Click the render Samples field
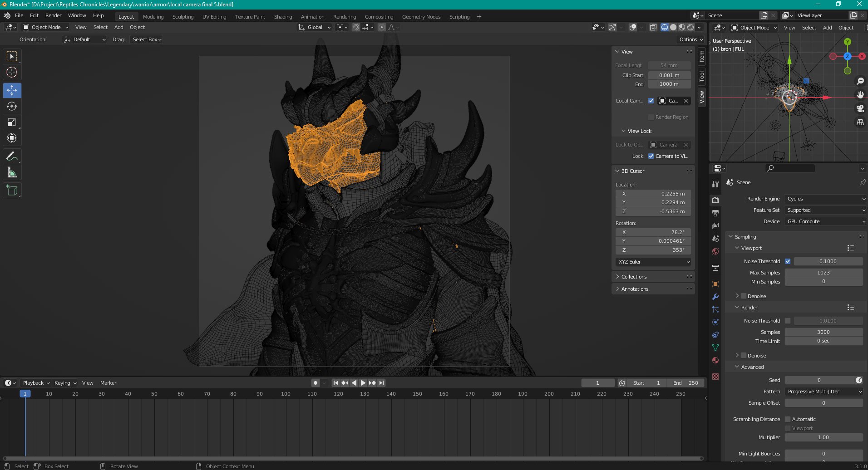 [823, 332]
